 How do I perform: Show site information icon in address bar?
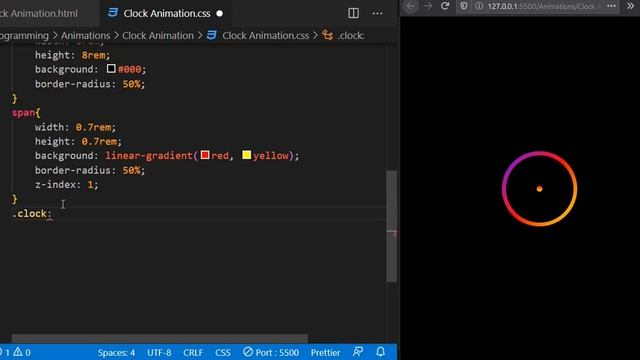tap(479, 6)
